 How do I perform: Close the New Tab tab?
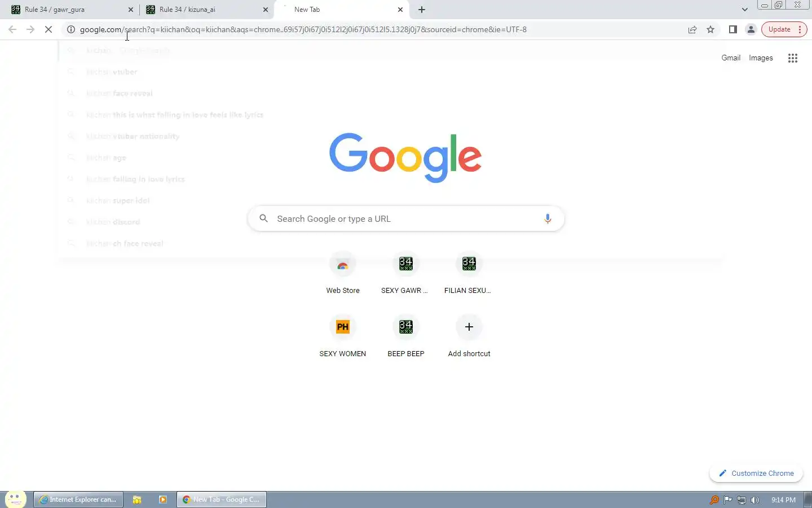point(400,10)
